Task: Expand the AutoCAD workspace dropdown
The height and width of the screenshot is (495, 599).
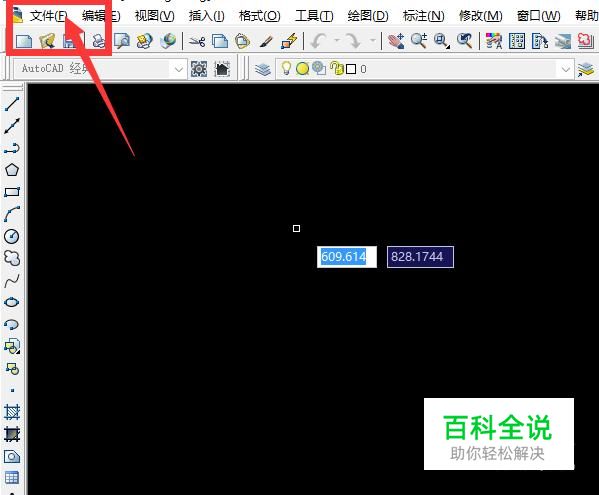Action: (178, 69)
